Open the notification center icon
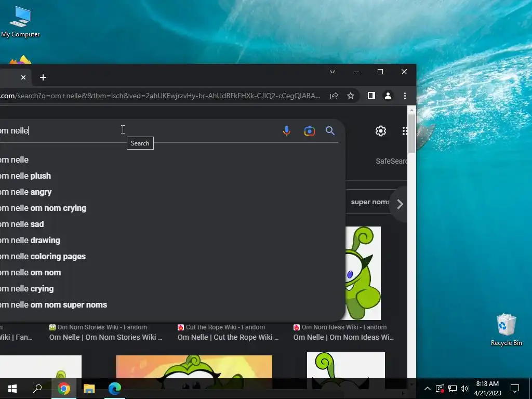Screen dimensions: 532x399 click(x=515, y=389)
